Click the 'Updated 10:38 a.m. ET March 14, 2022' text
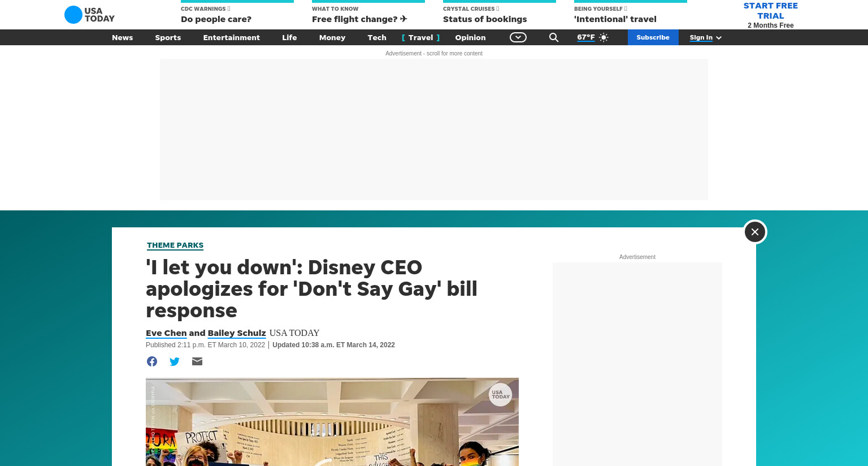The width and height of the screenshot is (868, 466). tap(333, 345)
